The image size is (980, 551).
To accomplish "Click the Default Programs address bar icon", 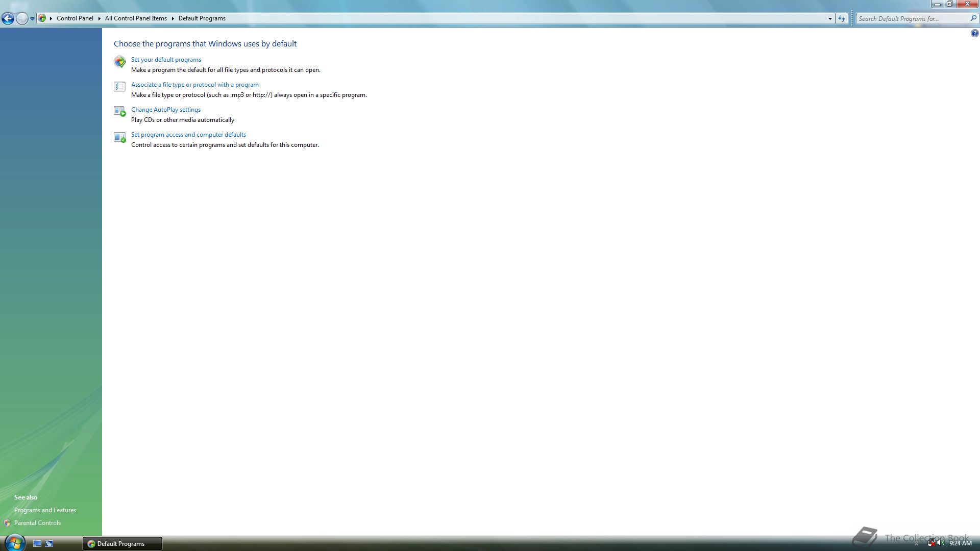I will 42,18.
